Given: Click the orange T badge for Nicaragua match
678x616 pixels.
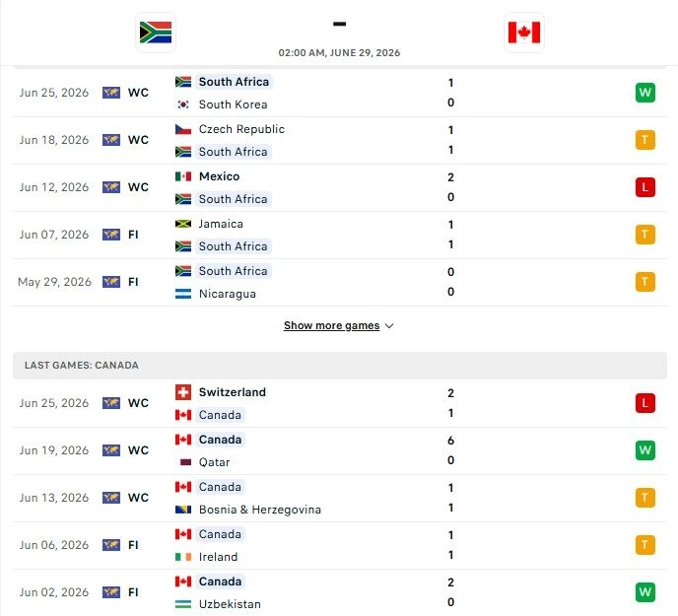Looking at the screenshot, I should pyautogui.click(x=645, y=282).
